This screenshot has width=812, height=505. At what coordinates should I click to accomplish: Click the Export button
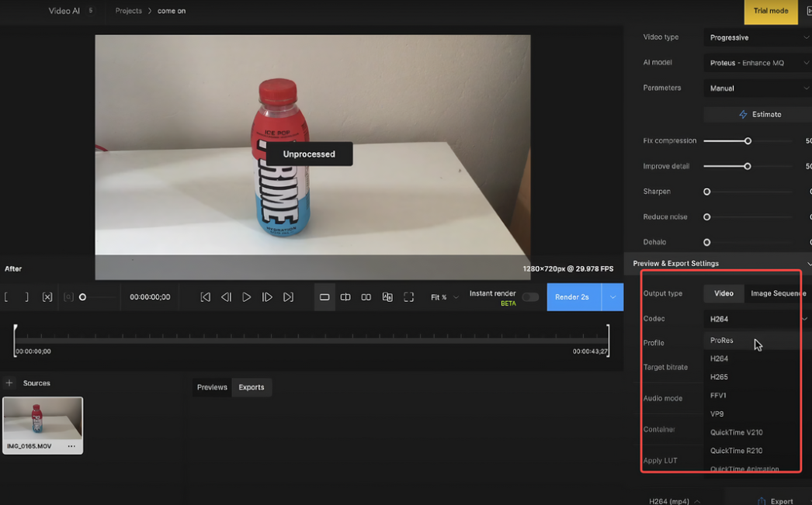coord(781,500)
